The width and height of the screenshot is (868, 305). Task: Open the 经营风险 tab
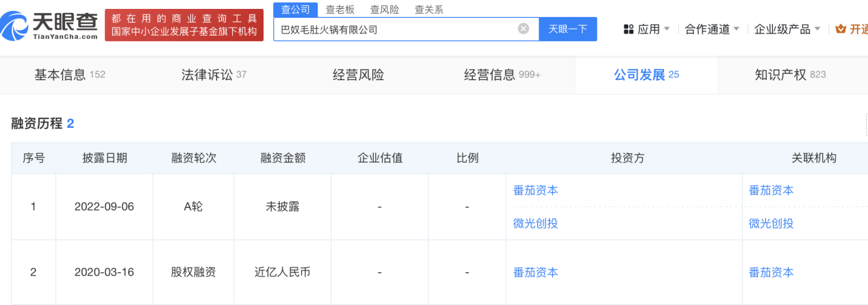coord(358,75)
